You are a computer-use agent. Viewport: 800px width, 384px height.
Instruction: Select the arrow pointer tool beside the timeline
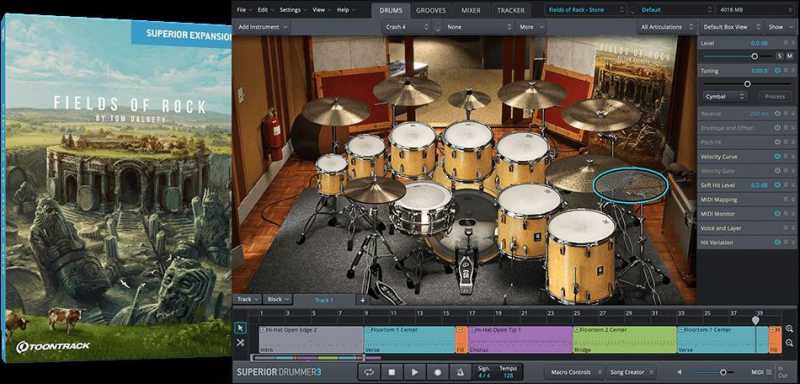click(240, 328)
